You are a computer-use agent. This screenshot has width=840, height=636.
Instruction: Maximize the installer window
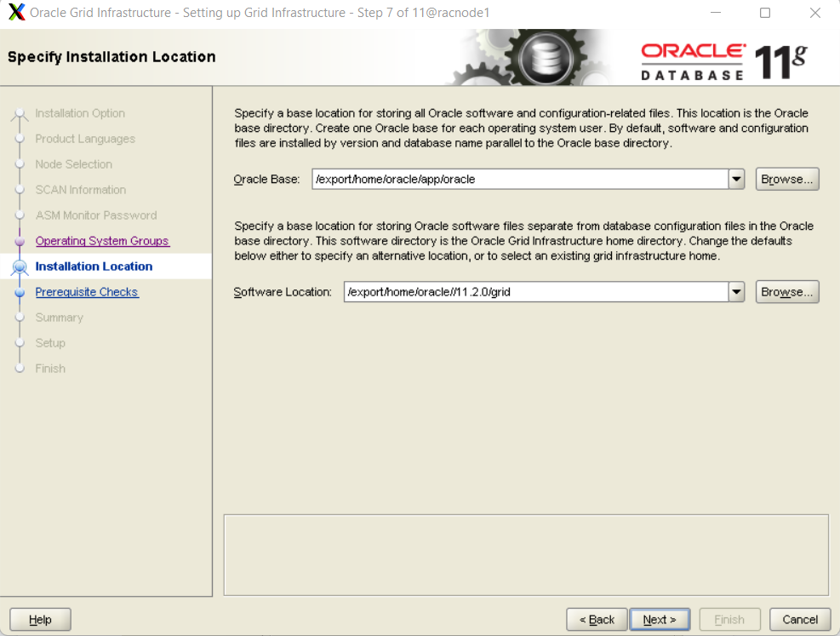click(x=765, y=13)
